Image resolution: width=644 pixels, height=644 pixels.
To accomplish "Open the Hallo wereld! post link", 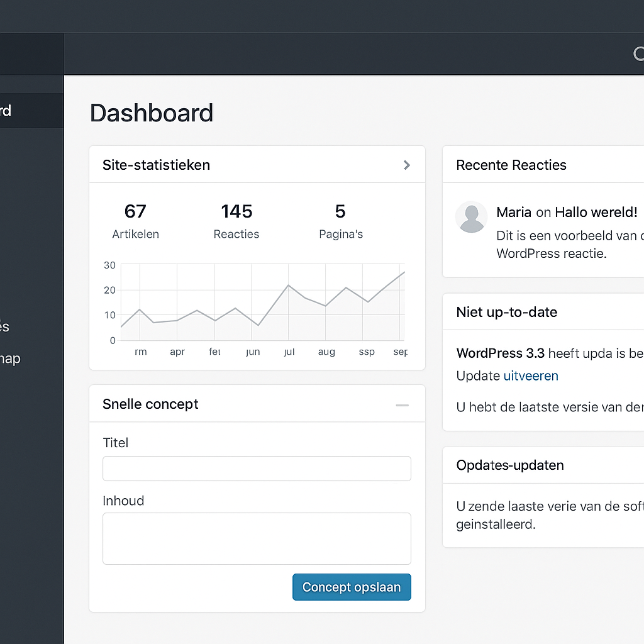I will point(596,213).
